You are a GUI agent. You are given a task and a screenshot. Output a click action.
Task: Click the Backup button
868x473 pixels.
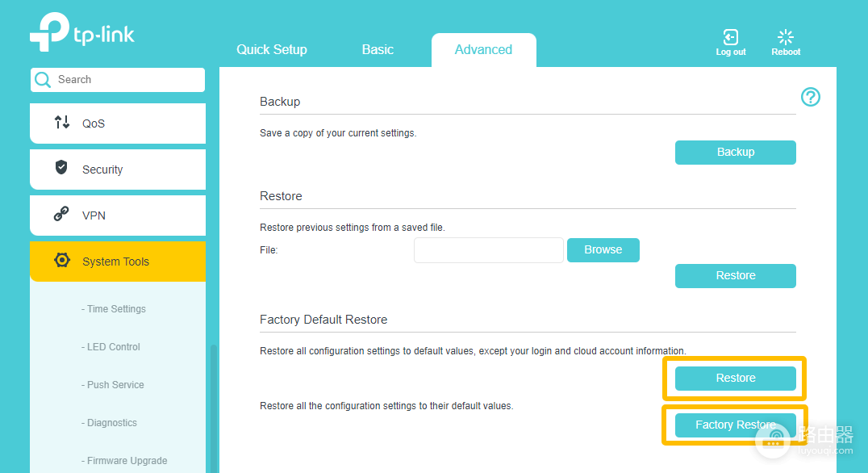click(736, 153)
